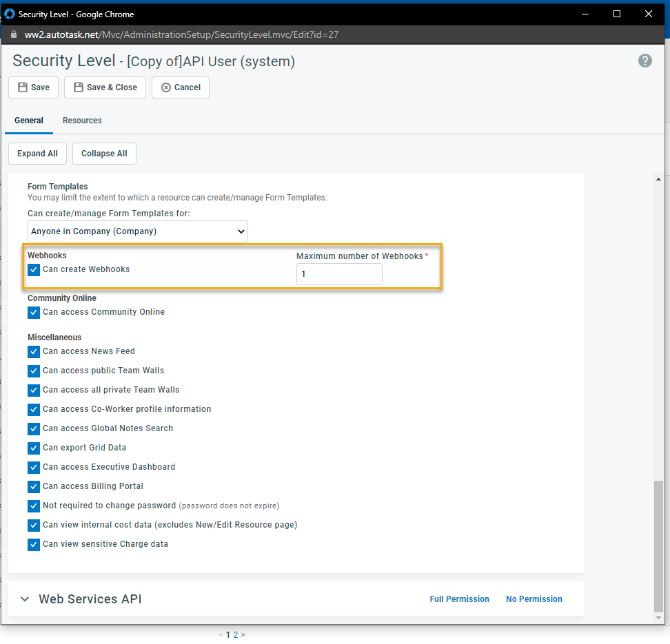Go to page 2 below the window
Image resolution: width=670 pixels, height=644 pixels.
click(x=236, y=635)
